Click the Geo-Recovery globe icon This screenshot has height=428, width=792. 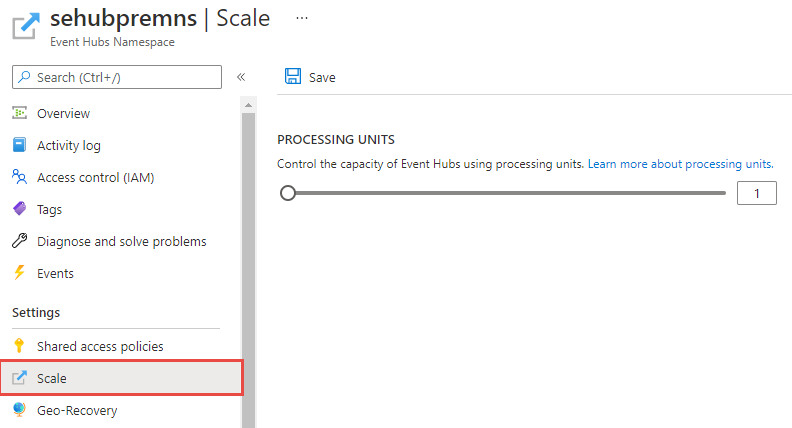pos(19,410)
